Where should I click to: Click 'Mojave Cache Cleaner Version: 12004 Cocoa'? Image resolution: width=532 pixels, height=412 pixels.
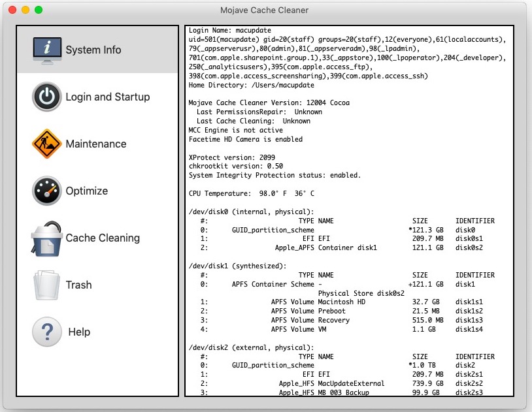pos(269,103)
